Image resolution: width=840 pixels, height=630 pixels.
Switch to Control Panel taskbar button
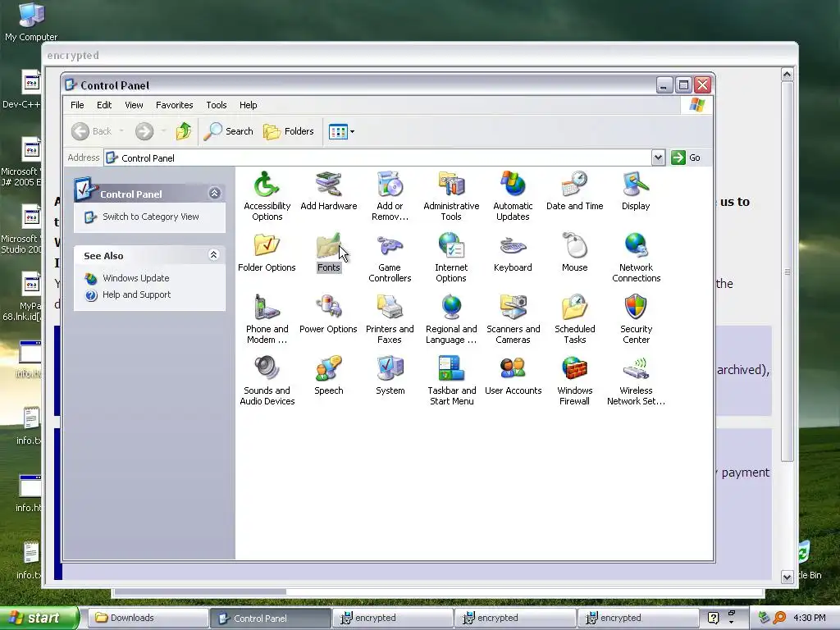[x=270, y=618]
